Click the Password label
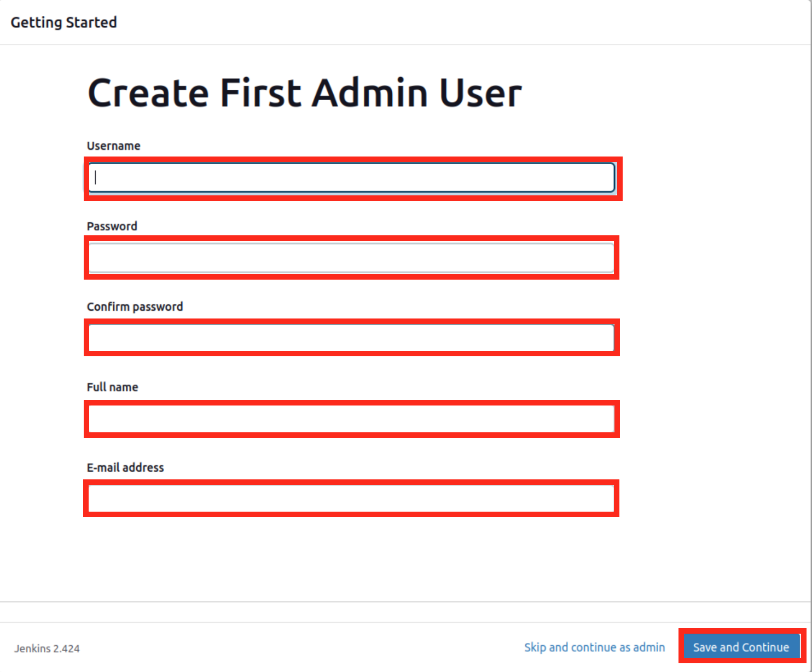The width and height of the screenshot is (812, 672). (x=112, y=227)
